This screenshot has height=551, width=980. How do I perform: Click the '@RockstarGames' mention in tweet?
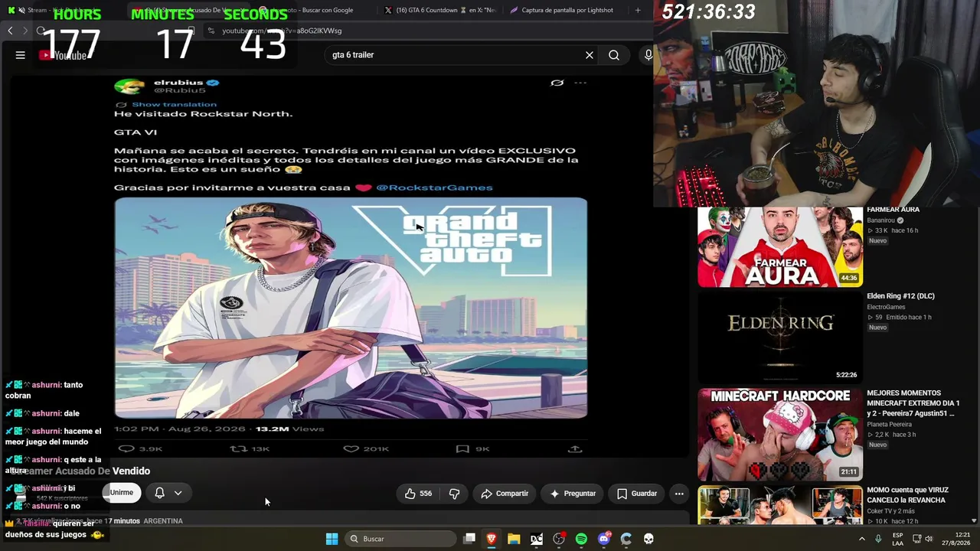point(434,187)
